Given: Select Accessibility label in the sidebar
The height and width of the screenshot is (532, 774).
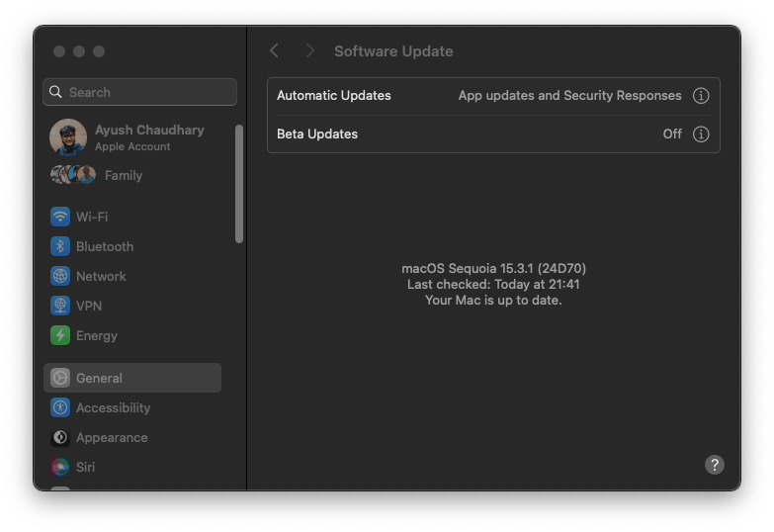Looking at the screenshot, I should (x=113, y=408).
